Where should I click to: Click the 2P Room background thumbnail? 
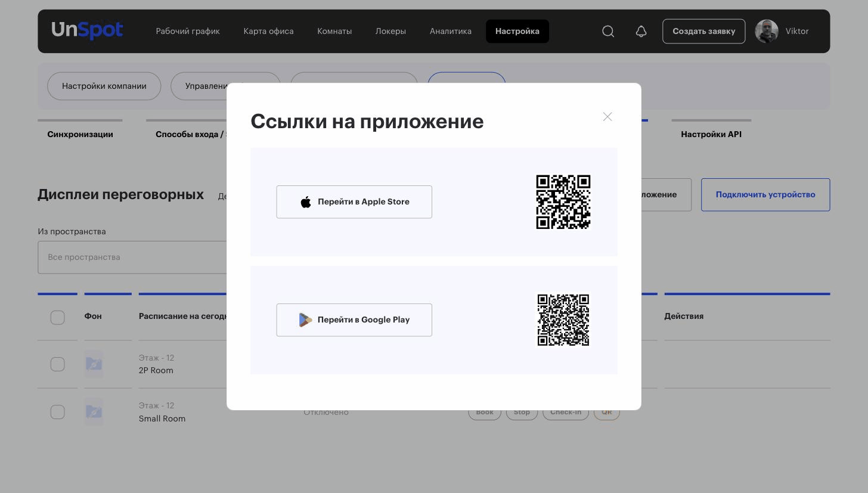(x=94, y=364)
